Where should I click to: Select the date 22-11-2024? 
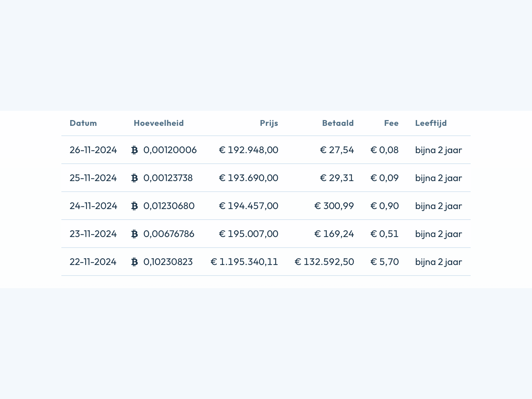coord(93,262)
